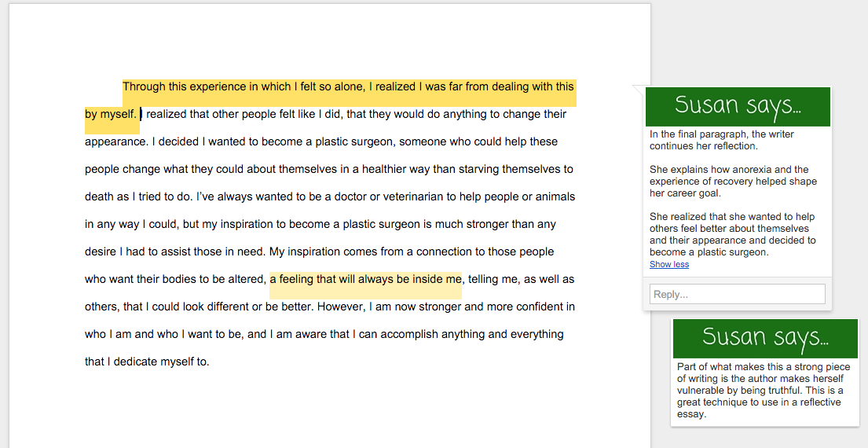Select the second "Susan says..." comment header
The height and width of the screenshot is (448, 868).
tap(764, 337)
